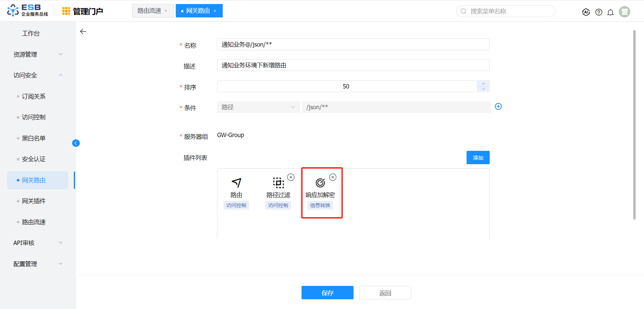Viewport: 644px width, 309px height.
Task: Open the AI assistant icon
Action: coord(586,12)
